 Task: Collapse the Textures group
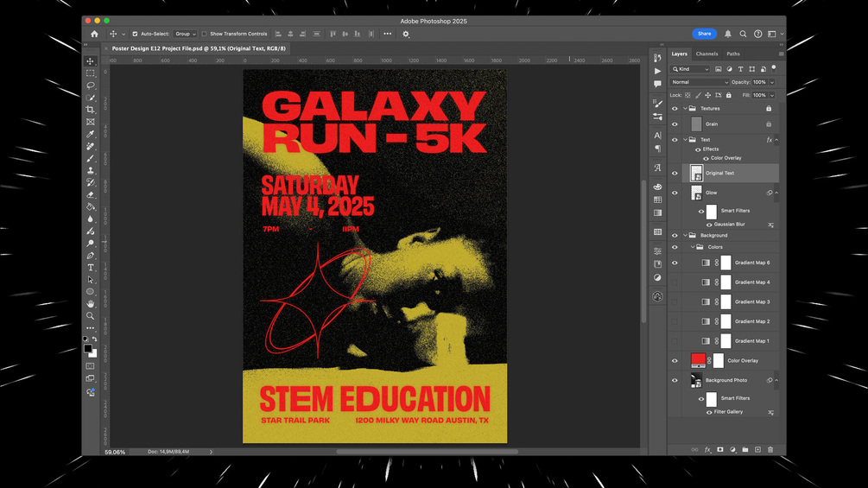[x=685, y=109]
